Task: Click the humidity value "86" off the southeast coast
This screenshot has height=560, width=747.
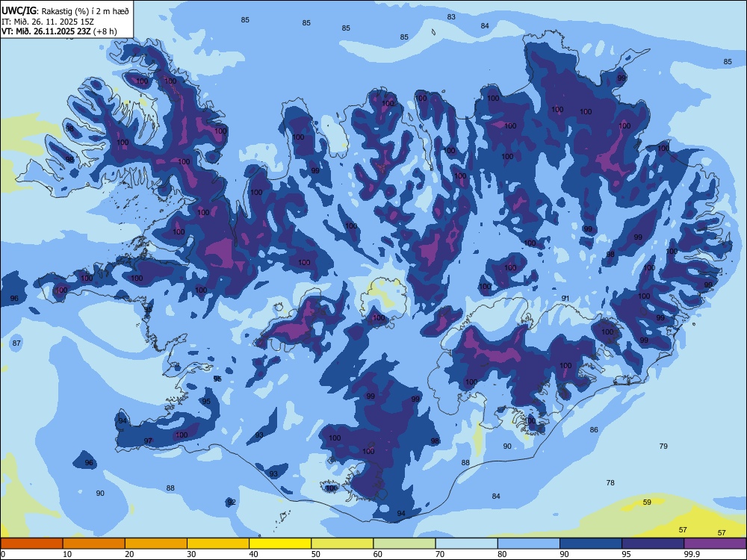Action: click(594, 430)
